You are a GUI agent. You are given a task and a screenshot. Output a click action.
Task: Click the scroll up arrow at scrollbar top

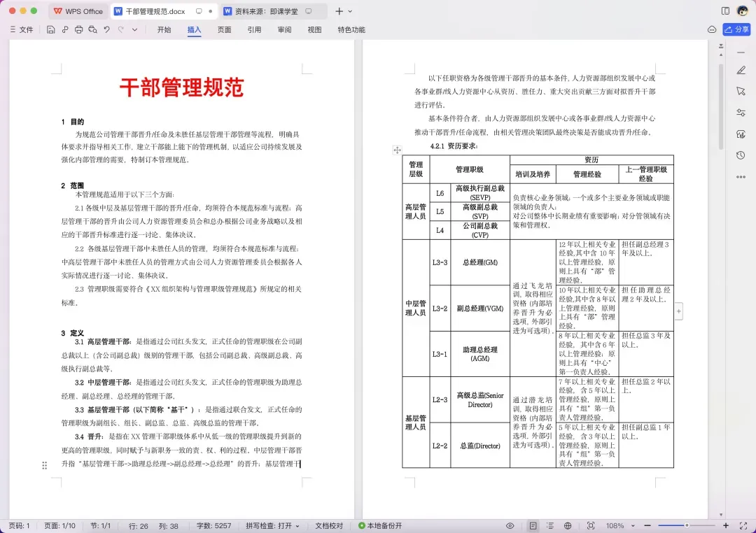click(x=721, y=55)
